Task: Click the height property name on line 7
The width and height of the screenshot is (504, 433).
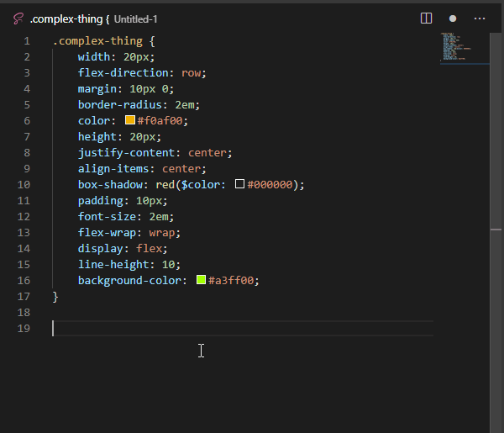Action: coord(97,137)
